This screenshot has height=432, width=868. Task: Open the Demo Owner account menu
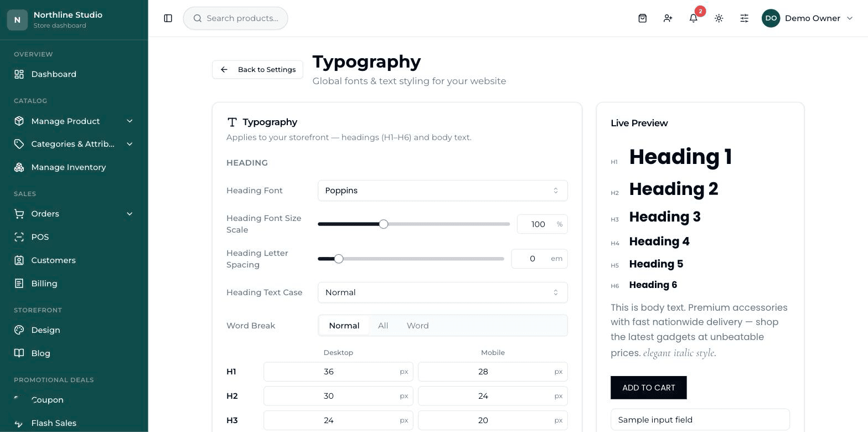(x=808, y=18)
